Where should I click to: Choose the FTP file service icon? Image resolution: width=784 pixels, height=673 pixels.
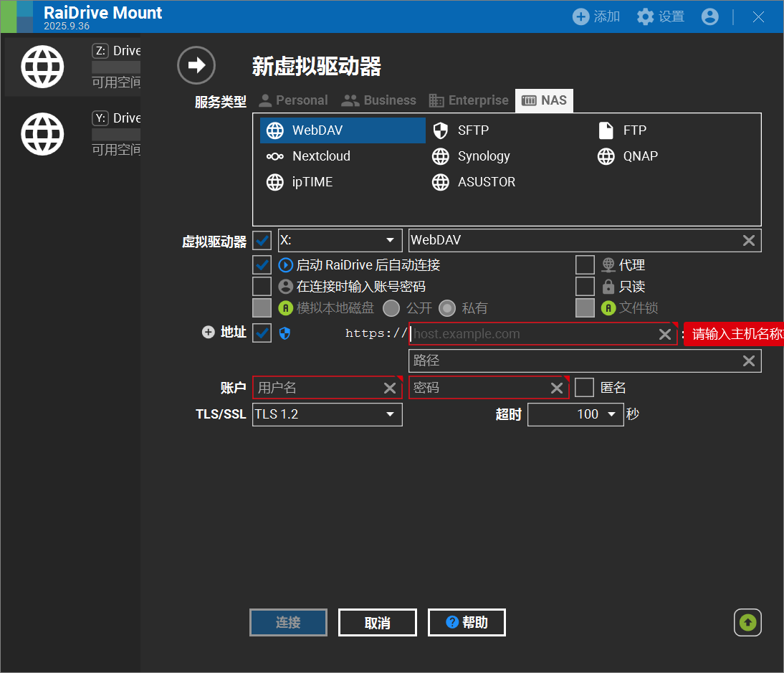(x=606, y=130)
